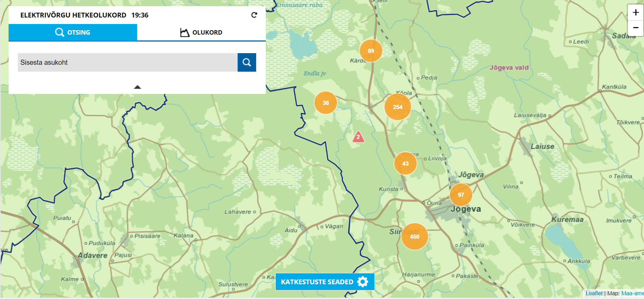
Task: Focus the 'Sisesta asukoht' location field
Action: click(x=127, y=62)
